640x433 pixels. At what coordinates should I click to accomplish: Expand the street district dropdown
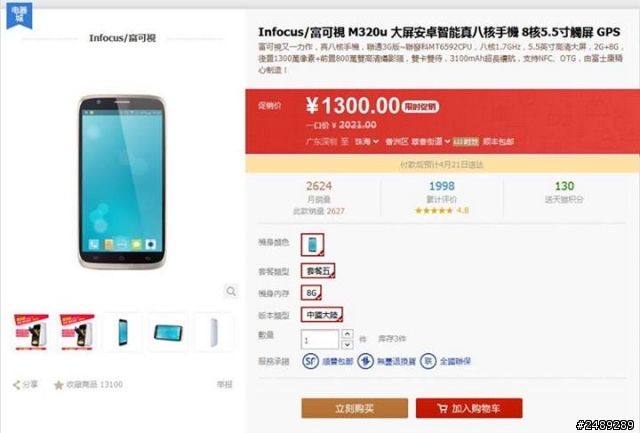[x=430, y=142]
